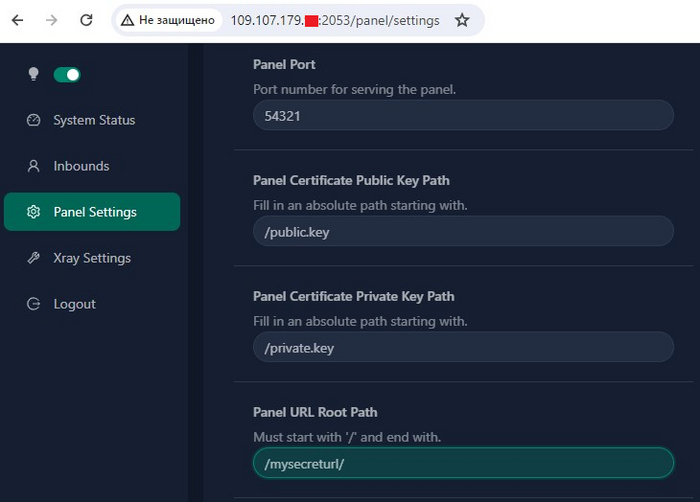
Task: Choose Logout from the sidebar
Action: (x=74, y=304)
